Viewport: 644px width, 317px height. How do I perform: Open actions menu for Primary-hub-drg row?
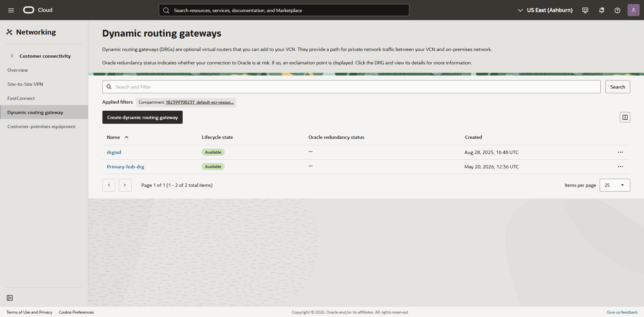click(x=620, y=167)
